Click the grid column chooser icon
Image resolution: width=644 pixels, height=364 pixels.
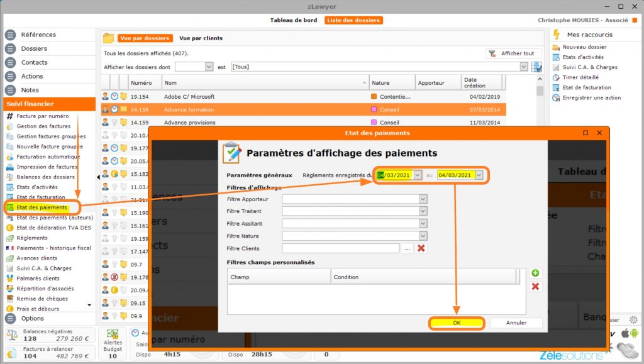point(536,67)
